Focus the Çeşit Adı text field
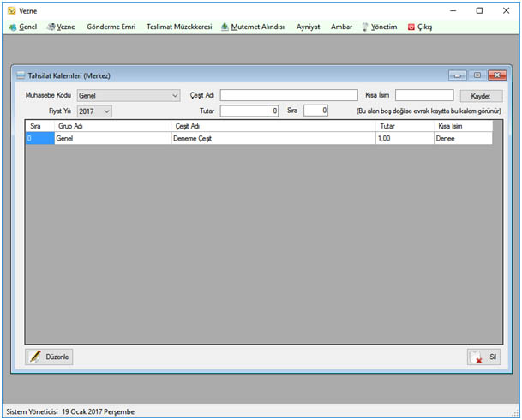Screen dimensions: 522x420 pyautogui.click(x=289, y=95)
